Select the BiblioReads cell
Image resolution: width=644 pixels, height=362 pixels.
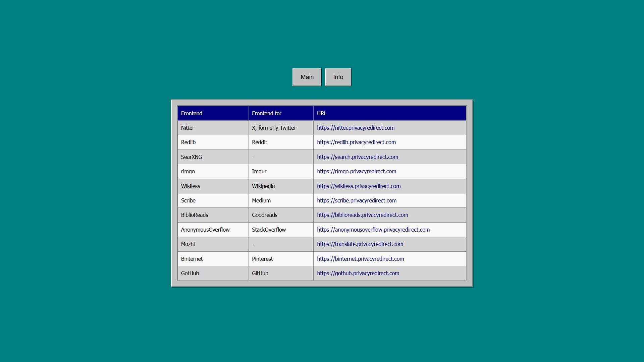[213, 215]
